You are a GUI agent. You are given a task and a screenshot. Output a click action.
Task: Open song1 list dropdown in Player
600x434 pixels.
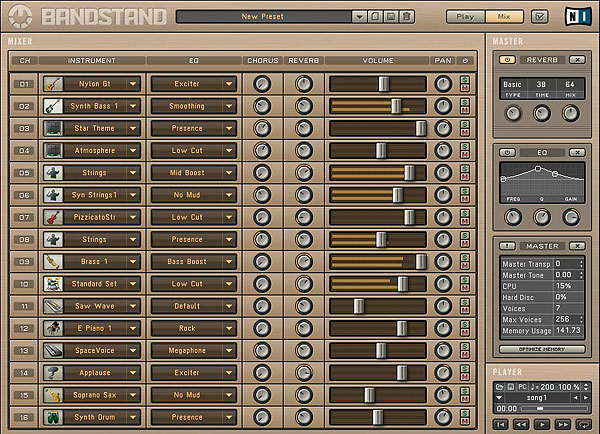pyautogui.click(x=499, y=398)
